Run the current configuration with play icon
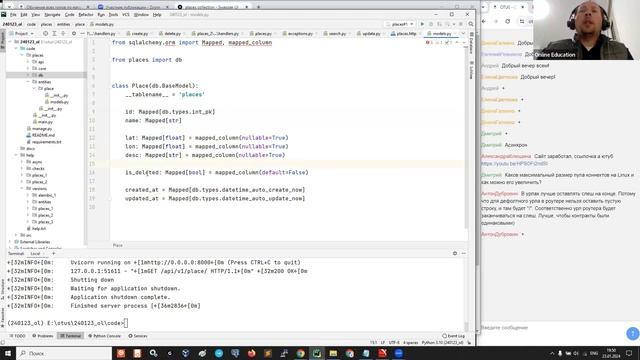 pos(422,24)
